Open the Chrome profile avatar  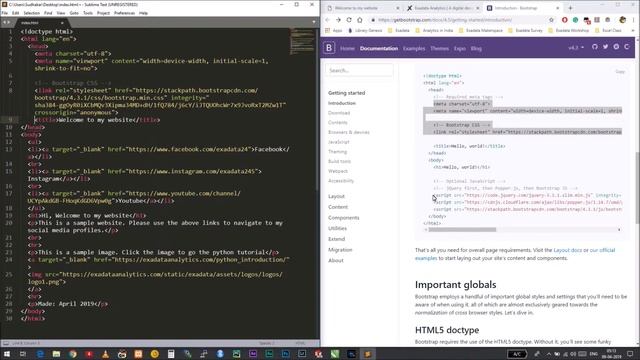622,20
